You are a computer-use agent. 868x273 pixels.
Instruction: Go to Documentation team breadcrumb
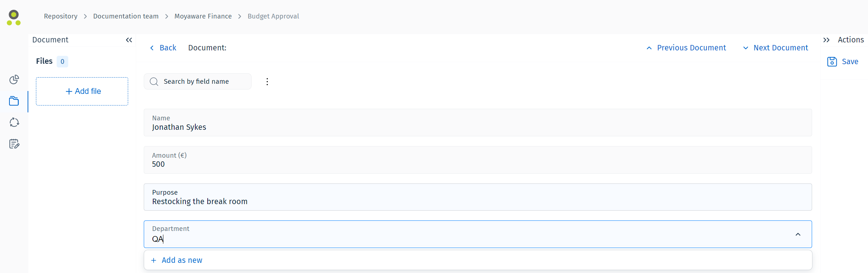point(126,16)
